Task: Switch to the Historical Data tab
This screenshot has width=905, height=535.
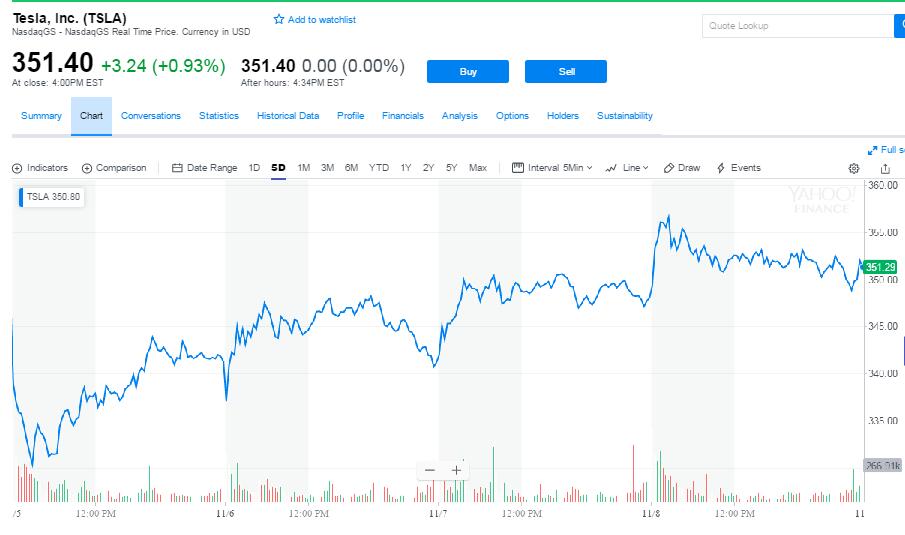Action: pos(288,116)
